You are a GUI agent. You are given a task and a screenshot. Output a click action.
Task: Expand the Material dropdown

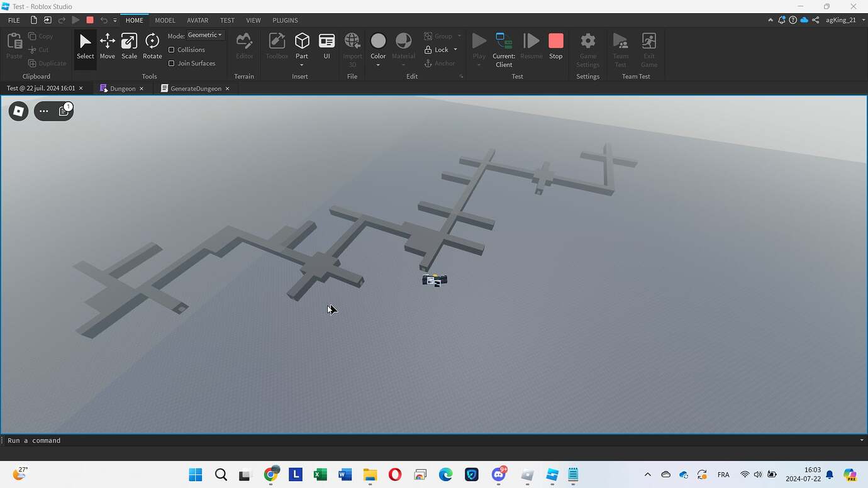click(403, 64)
